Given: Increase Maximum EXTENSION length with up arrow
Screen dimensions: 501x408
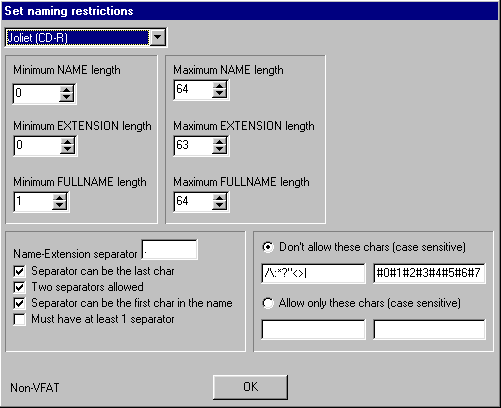Looking at the screenshot, I should tap(219, 142).
